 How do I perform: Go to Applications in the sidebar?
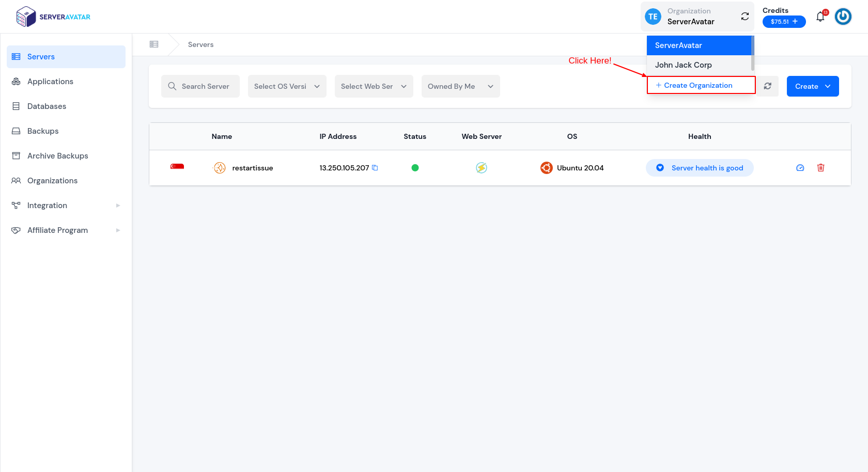click(66, 82)
